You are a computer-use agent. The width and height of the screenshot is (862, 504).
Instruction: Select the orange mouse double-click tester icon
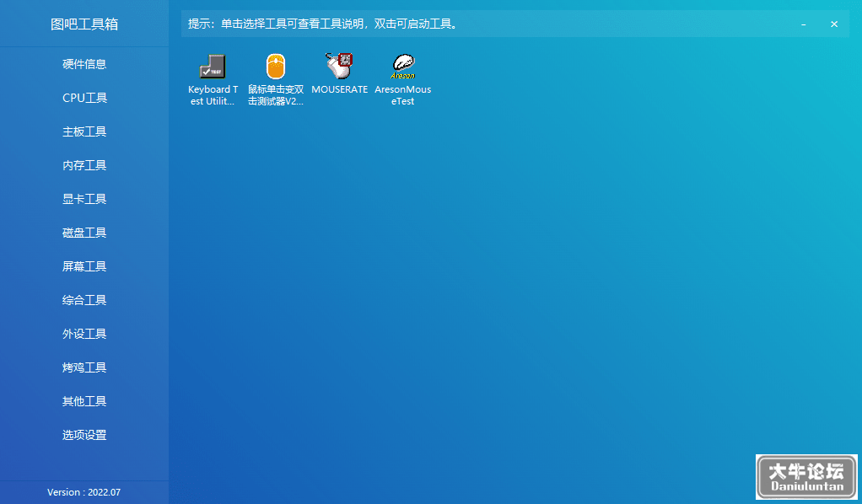pos(276,67)
